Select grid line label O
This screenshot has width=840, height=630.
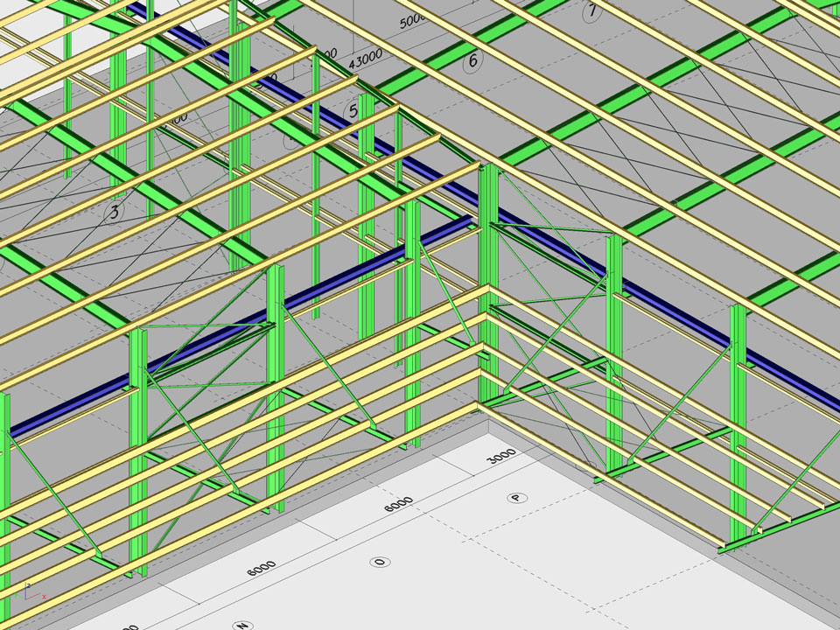[x=381, y=561]
